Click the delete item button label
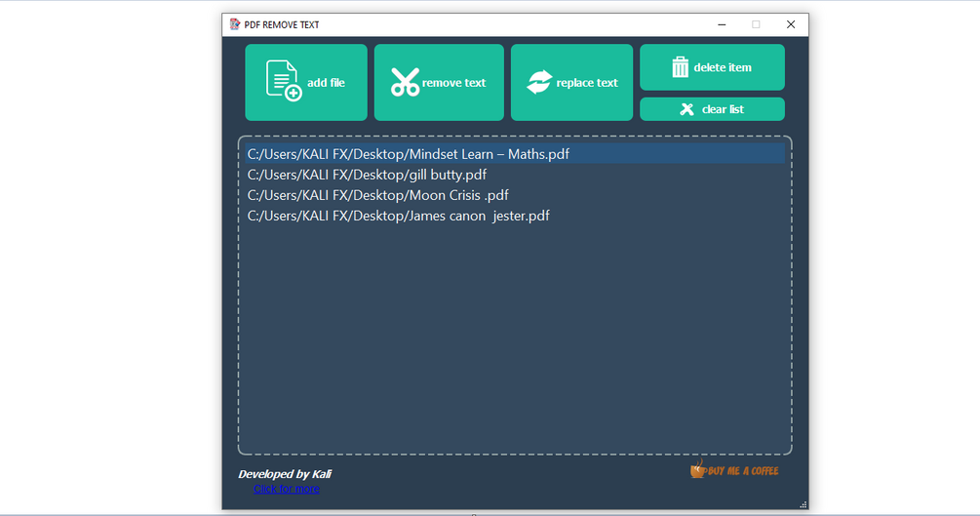This screenshot has height=516, width=980. [723, 67]
